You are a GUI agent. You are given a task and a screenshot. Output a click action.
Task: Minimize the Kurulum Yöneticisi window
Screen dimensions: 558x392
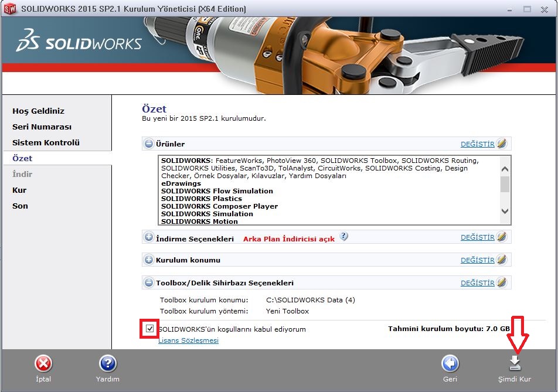click(x=509, y=9)
